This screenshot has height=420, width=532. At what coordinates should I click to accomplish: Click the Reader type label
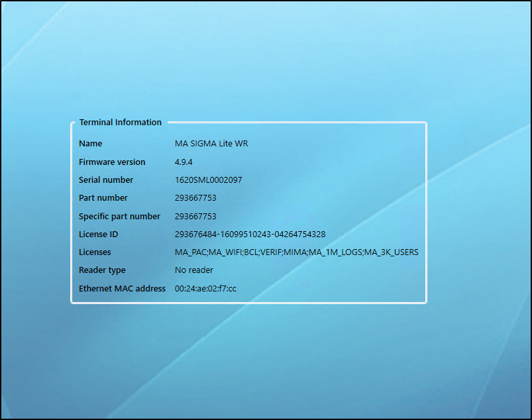pos(102,270)
